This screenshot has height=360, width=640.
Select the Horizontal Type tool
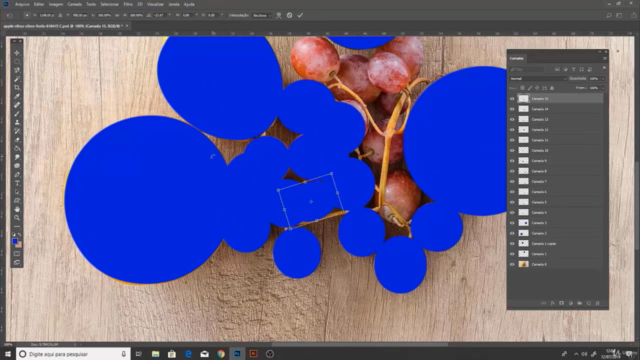pyautogui.click(x=17, y=183)
